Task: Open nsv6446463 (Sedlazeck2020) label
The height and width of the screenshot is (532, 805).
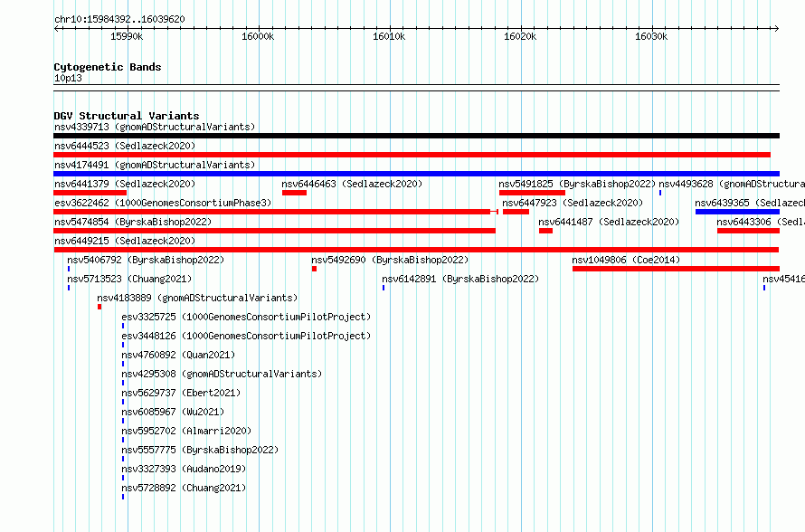Action: coord(352,184)
